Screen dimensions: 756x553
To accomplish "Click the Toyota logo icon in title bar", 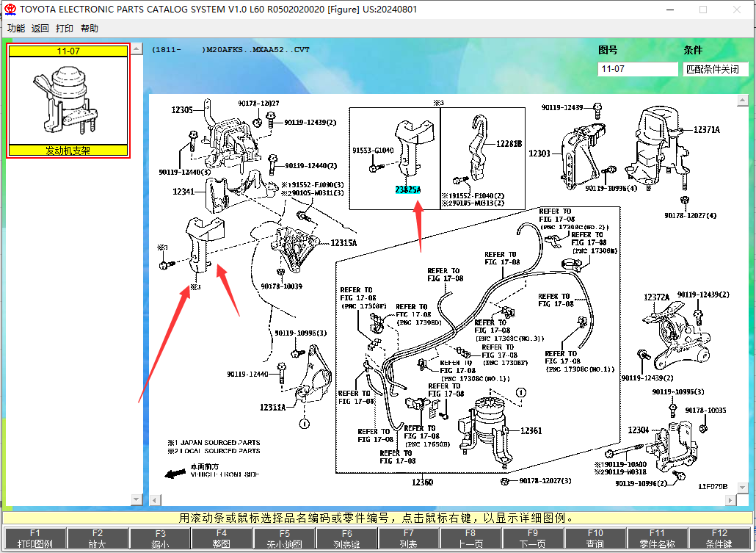I will (x=10, y=9).
